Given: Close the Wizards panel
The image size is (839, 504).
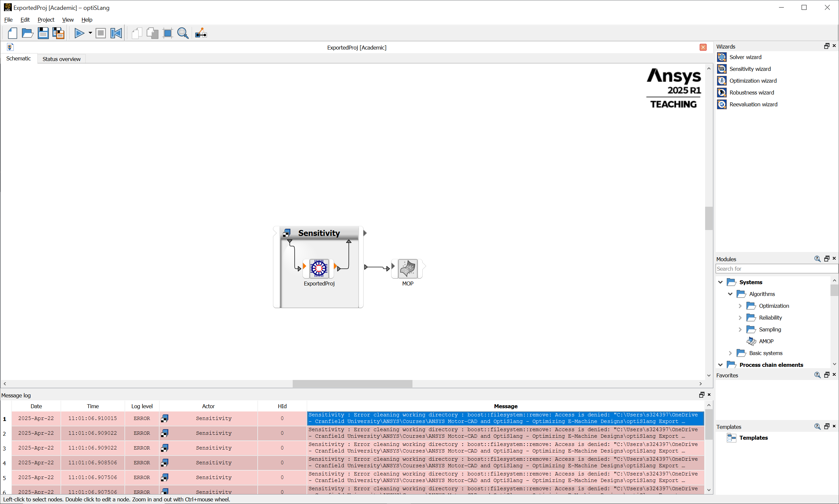Looking at the screenshot, I should tap(834, 46).
